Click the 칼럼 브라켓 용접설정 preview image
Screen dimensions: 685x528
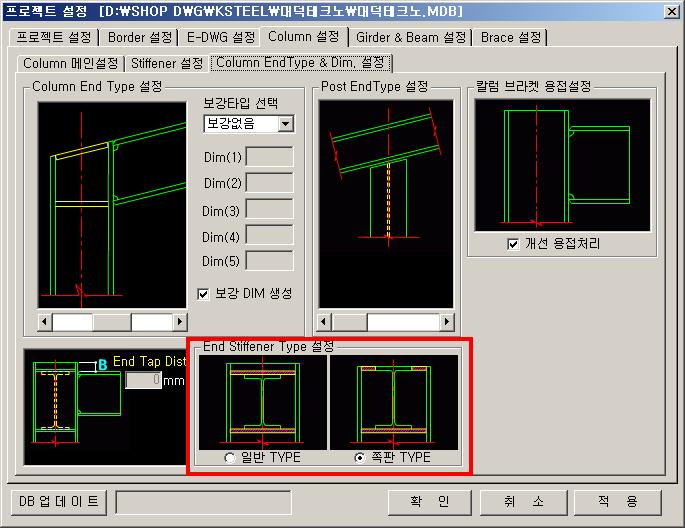pos(563,165)
